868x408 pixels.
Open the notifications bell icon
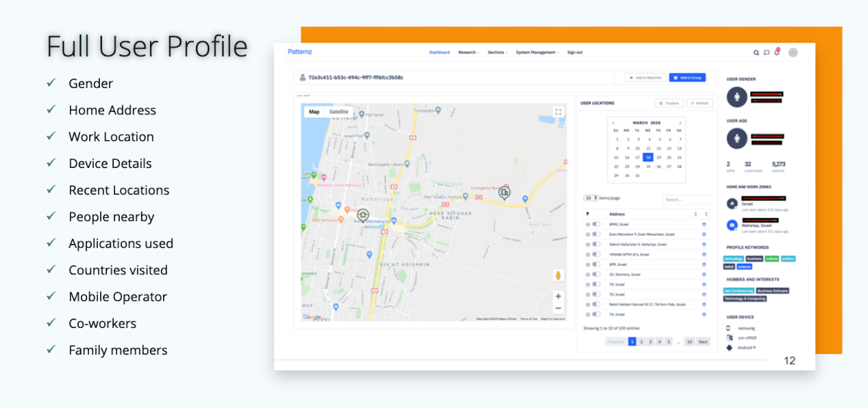(x=777, y=52)
